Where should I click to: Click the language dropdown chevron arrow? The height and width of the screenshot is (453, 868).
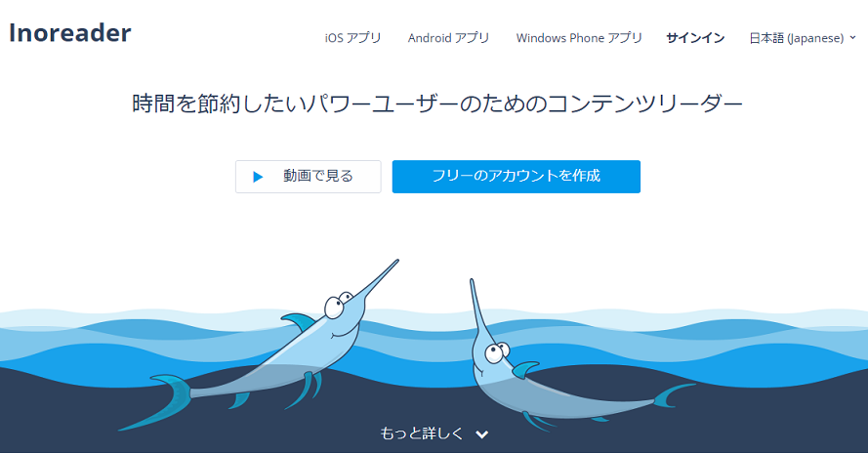click(x=852, y=38)
